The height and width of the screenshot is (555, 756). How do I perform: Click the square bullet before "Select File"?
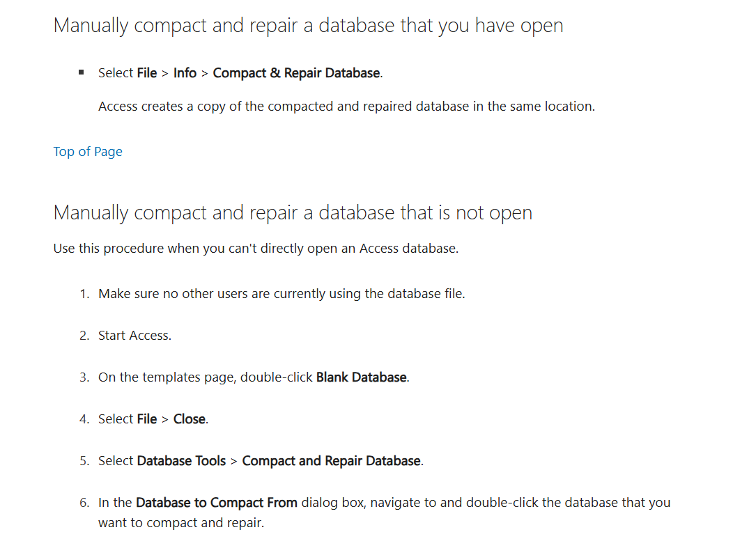tap(82, 72)
